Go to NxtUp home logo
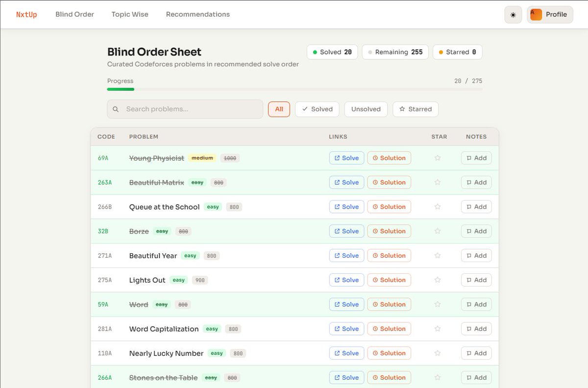The height and width of the screenshot is (388, 588). (26, 15)
